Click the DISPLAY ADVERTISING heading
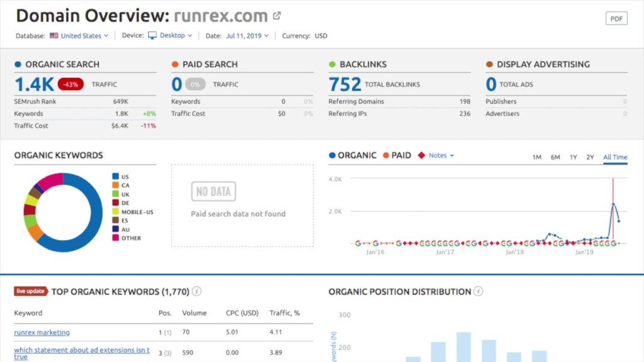Screen dimensions: 644x362 (x=543, y=65)
